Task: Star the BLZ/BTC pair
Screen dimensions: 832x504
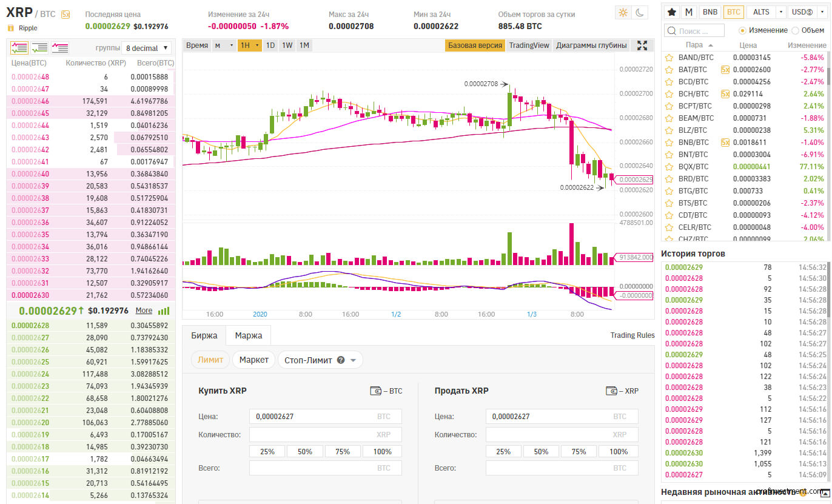Action: tap(669, 130)
